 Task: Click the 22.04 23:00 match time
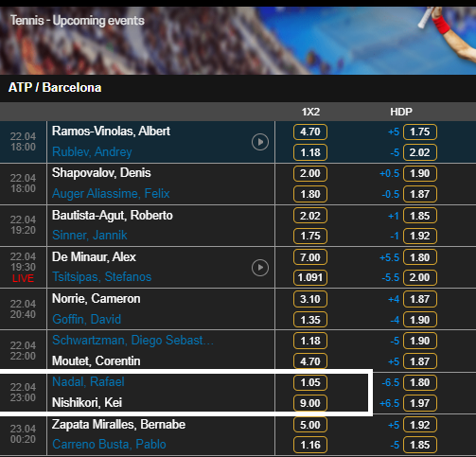23,393
